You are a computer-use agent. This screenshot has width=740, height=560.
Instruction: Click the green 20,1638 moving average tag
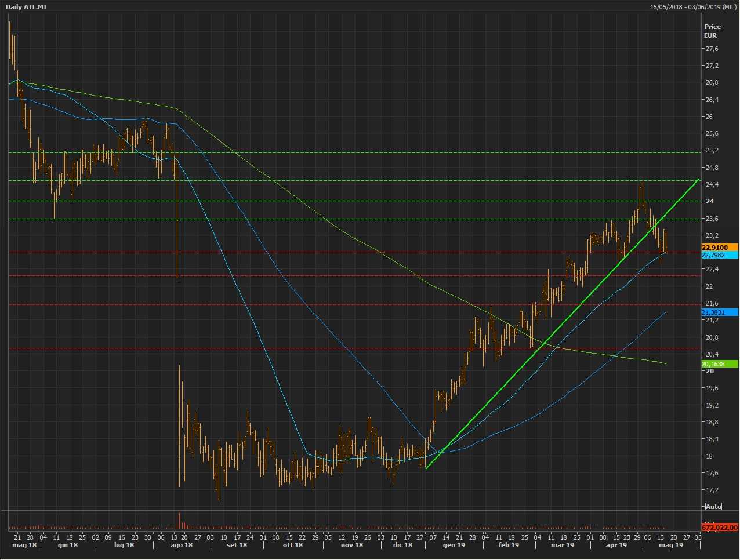coord(719,364)
